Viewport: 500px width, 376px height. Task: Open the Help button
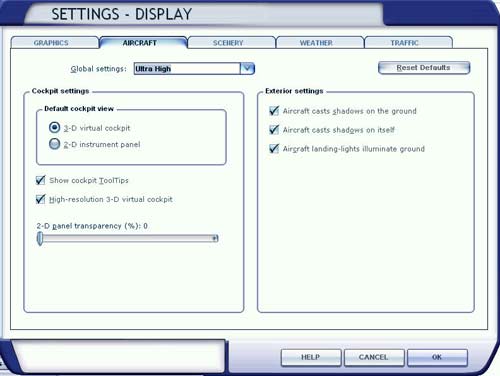pos(311,357)
